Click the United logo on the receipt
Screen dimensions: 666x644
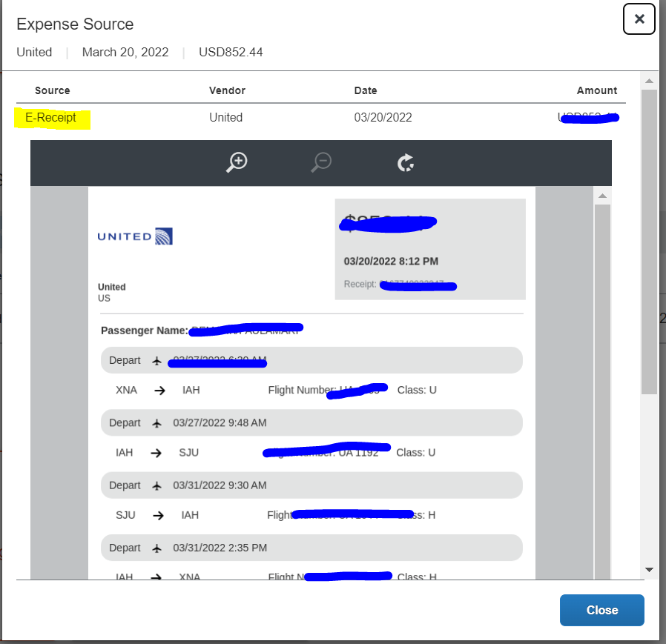135,236
